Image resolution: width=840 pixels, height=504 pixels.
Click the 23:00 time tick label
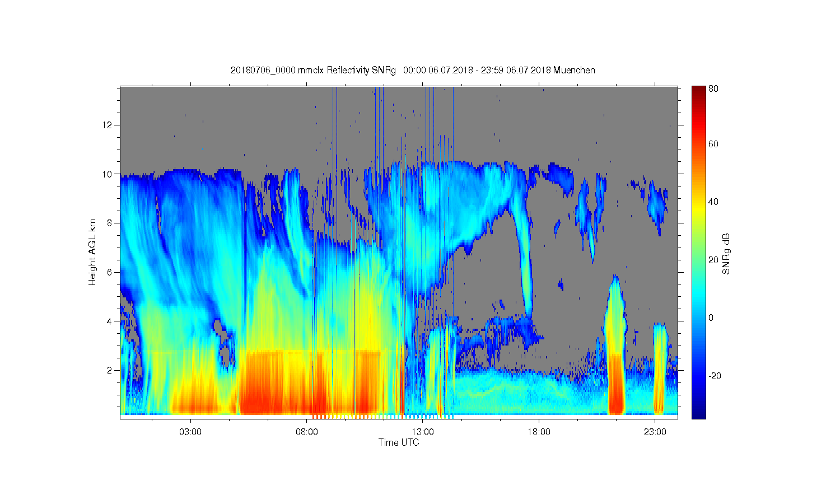pyautogui.click(x=655, y=432)
